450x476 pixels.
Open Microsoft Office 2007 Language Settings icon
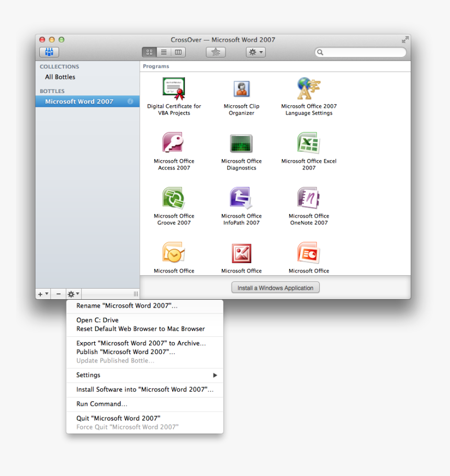pos(309,88)
